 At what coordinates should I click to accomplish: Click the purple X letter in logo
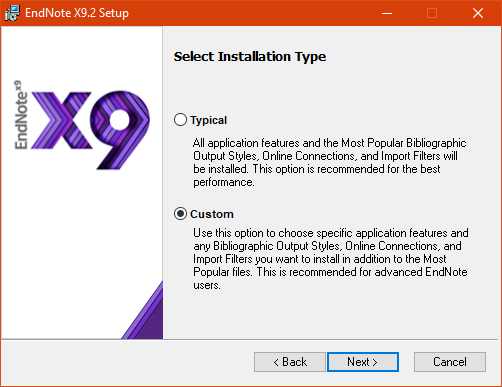(x=62, y=120)
